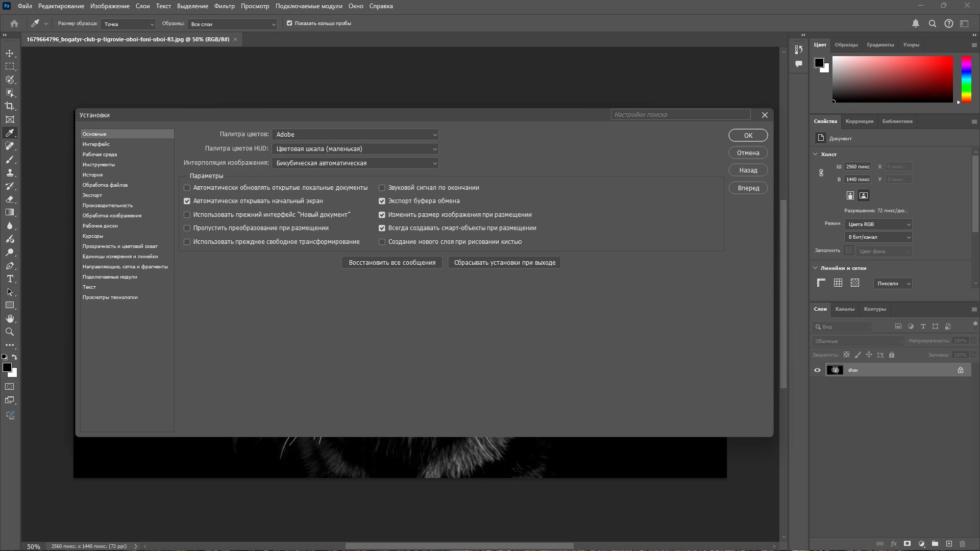The height and width of the screenshot is (551, 980).
Task: Enable 'Звуковой сигнал по окончании' checkbox
Action: pyautogui.click(x=382, y=188)
